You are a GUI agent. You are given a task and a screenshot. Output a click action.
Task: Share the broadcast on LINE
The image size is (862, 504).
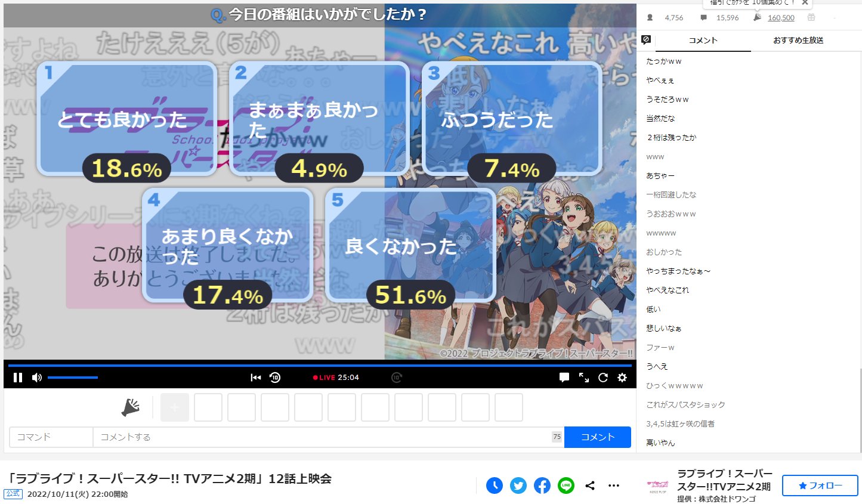tap(566, 486)
